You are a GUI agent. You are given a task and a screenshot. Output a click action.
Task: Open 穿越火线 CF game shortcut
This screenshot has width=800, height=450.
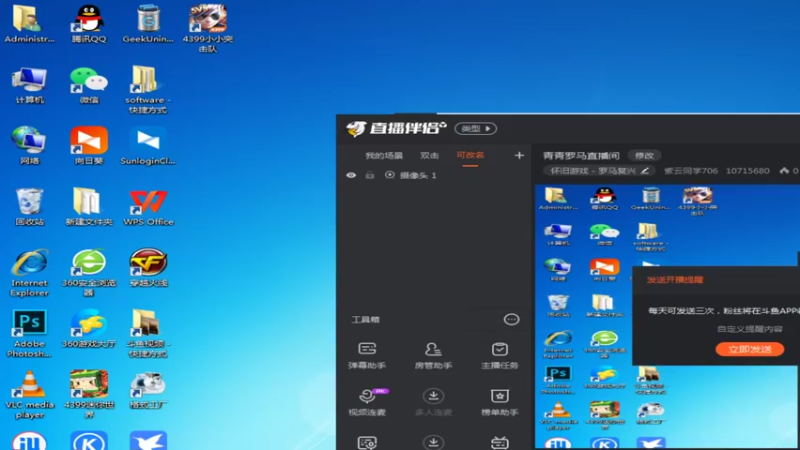[148, 268]
